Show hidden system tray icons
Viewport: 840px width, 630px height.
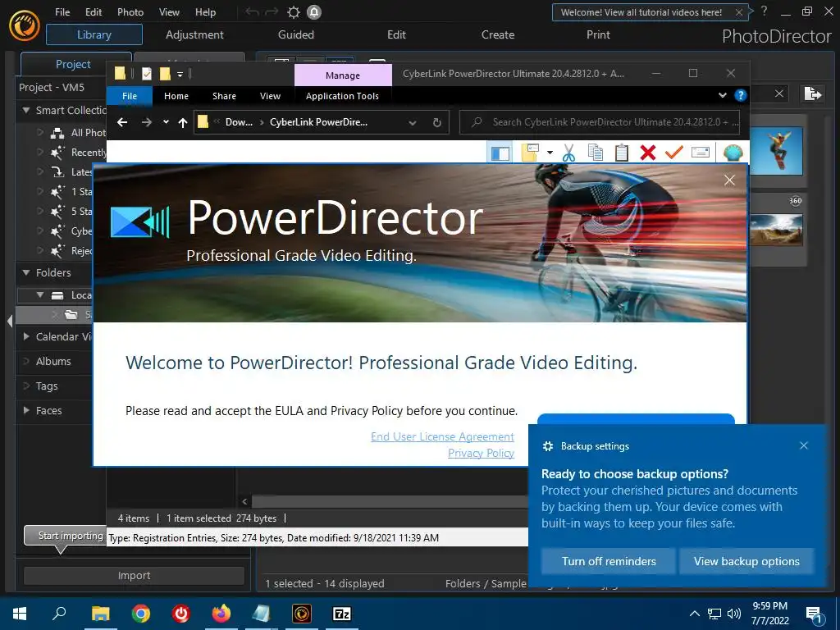click(x=694, y=614)
